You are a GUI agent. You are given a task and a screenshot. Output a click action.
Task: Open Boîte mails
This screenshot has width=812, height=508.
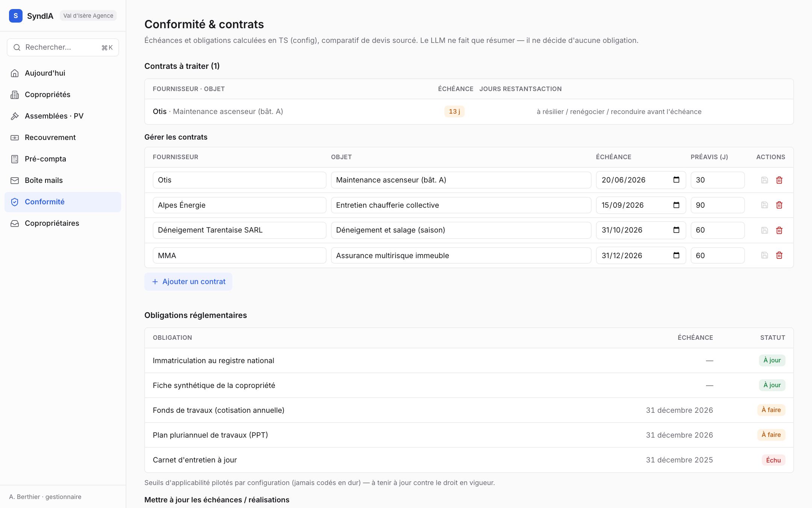tap(63, 180)
